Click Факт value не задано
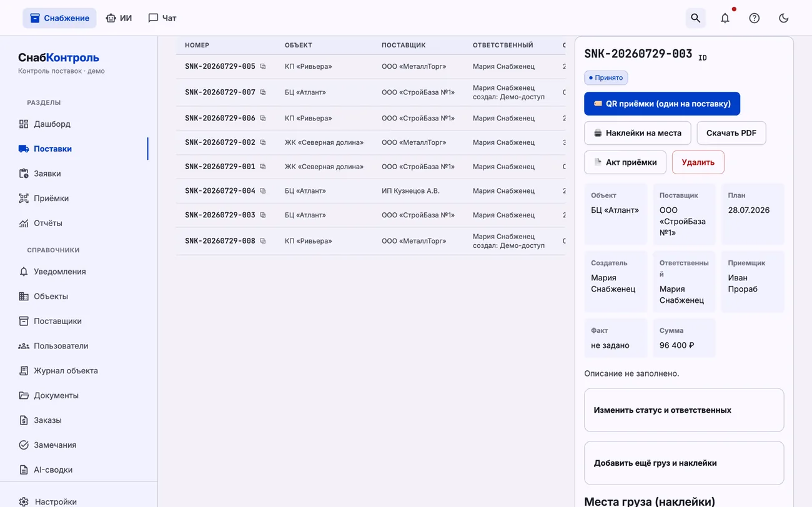Screen dimensions: 812x507 coord(610,345)
